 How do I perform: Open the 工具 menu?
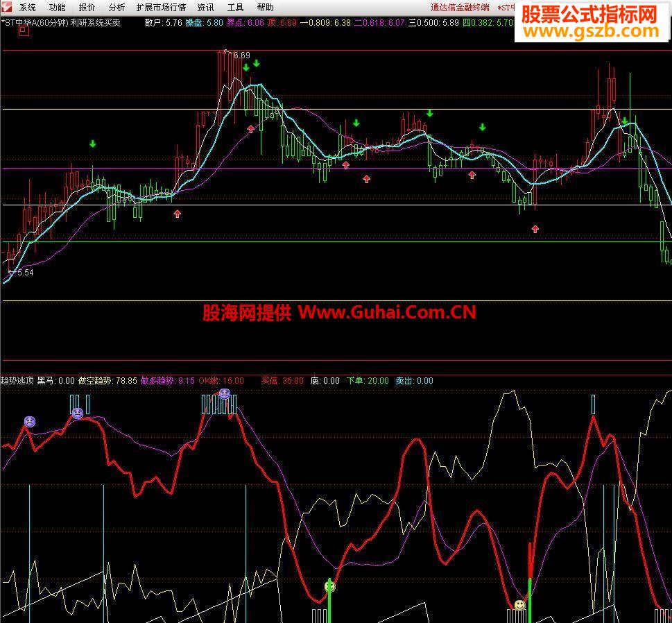pyautogui.click(x=235, y=8)
